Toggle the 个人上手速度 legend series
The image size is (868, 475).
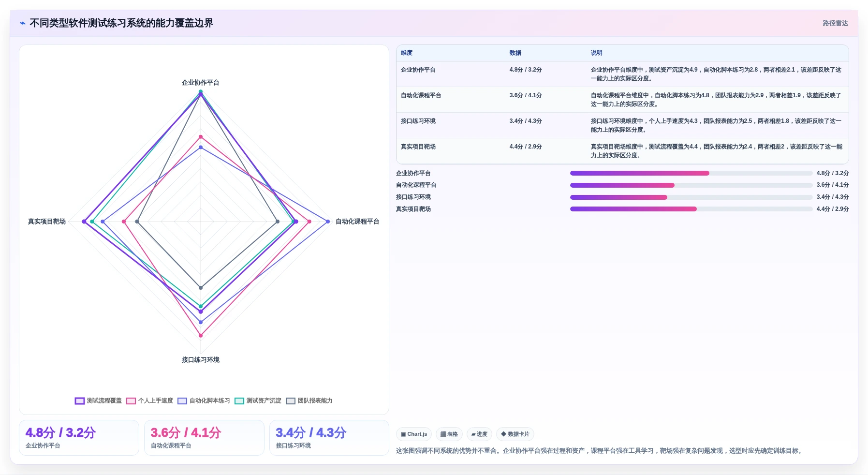click(x=149, y=401)
